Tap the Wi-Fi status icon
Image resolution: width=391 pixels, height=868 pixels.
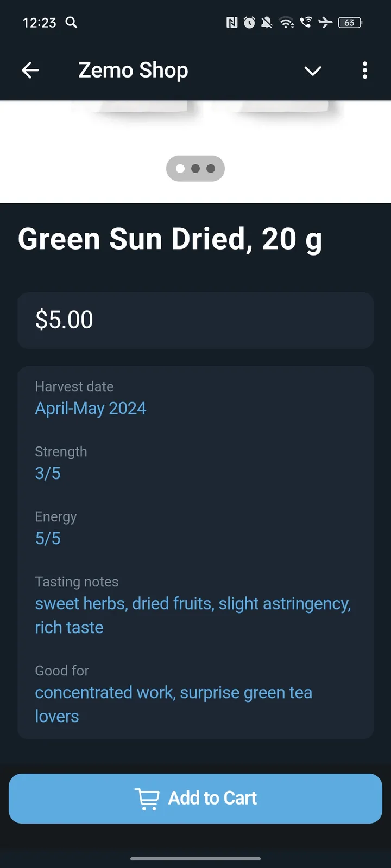coord(286,22)
